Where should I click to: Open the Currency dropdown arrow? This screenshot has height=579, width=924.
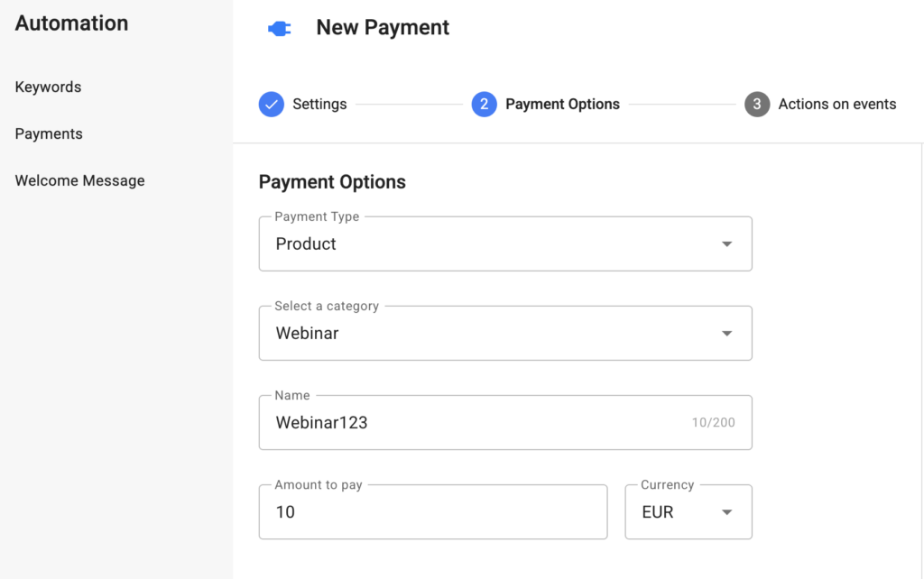726,512
